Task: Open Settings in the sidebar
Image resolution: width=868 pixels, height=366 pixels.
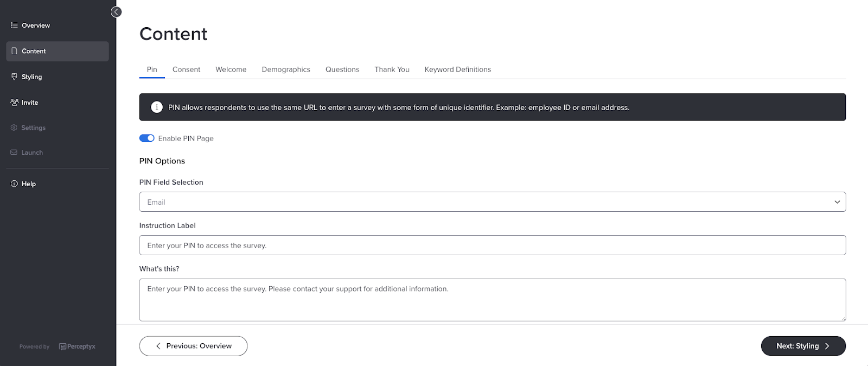Action: 58,128
